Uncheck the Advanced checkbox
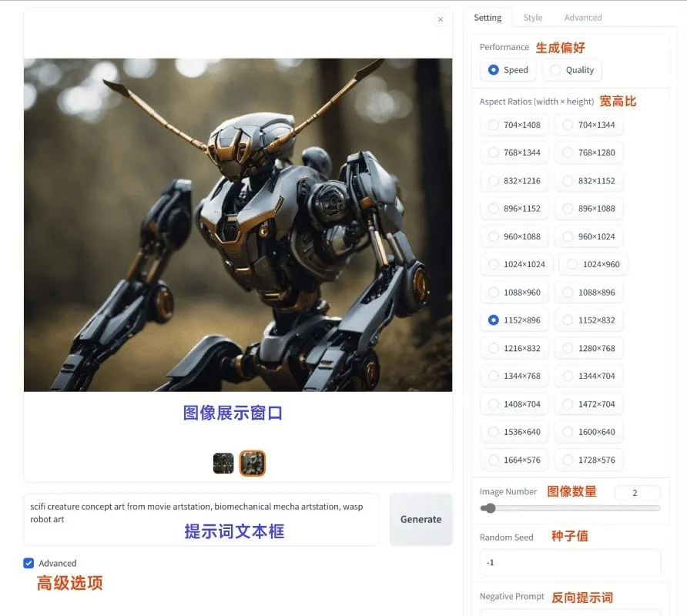687x616 pixels. click(29, 563)
